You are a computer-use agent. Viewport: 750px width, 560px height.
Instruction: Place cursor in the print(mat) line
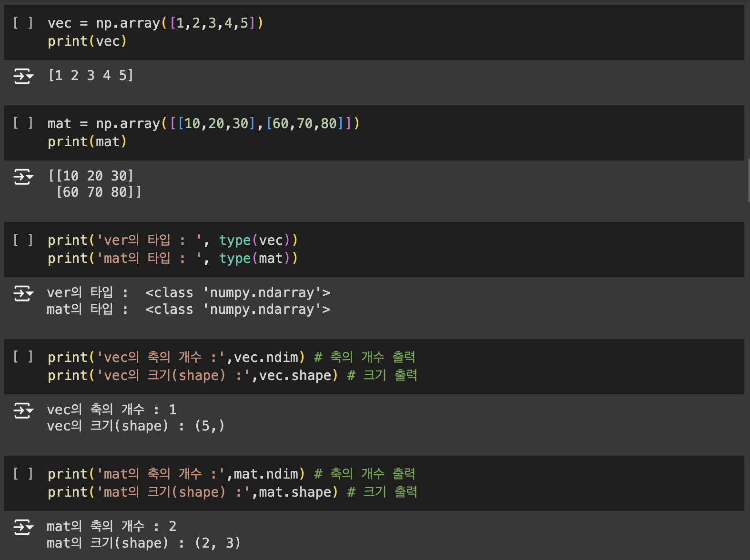pos(87,142)
